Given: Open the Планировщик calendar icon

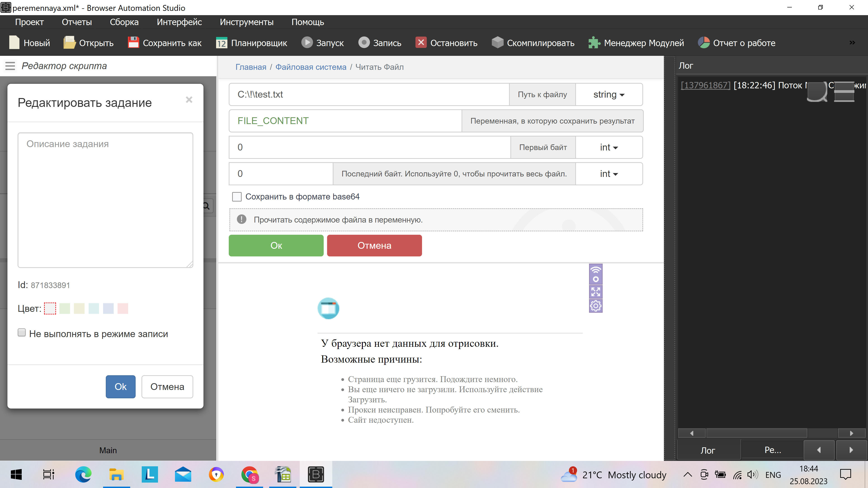Looking at the screenshot, I should [x=221, y=43].
